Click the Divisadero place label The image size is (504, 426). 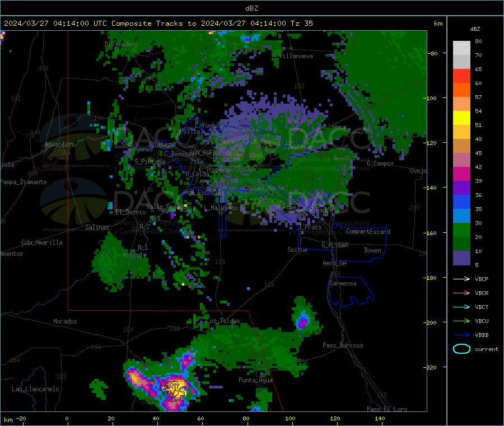pyautogui.click(x=121, y=44)
